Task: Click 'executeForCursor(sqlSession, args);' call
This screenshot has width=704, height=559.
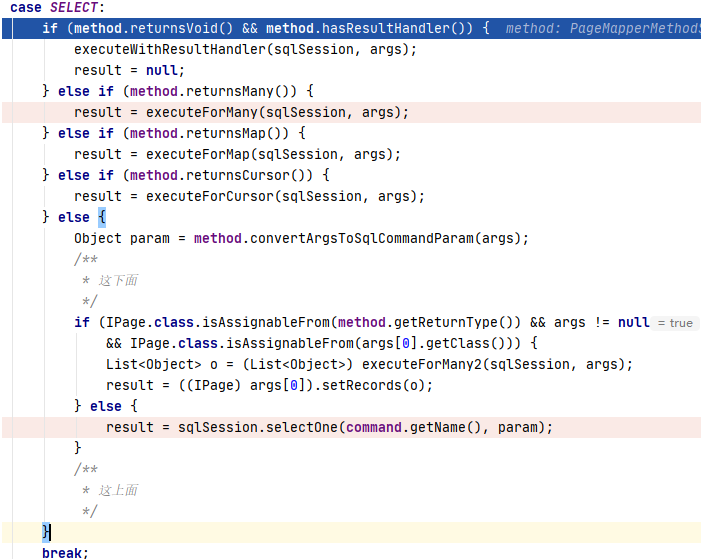Action: pyautogui.click(x=285, y=196)
